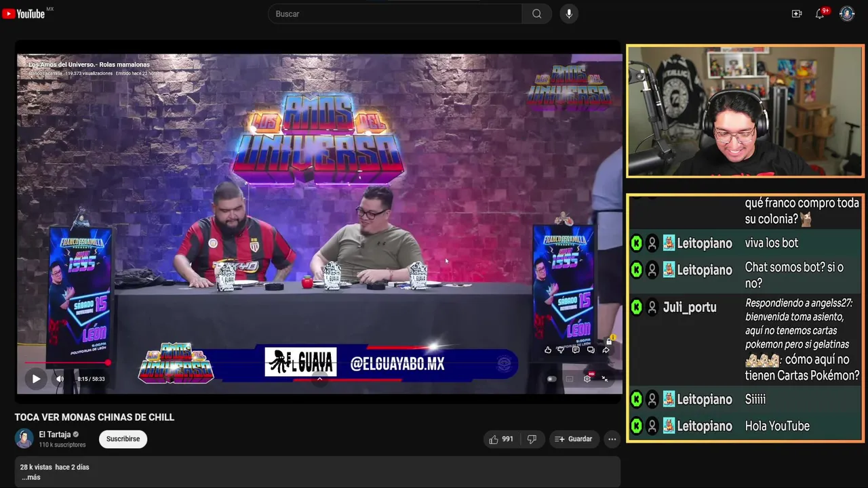
Task: Start voice search with microphone icon
Action: [x=569, y=14]
